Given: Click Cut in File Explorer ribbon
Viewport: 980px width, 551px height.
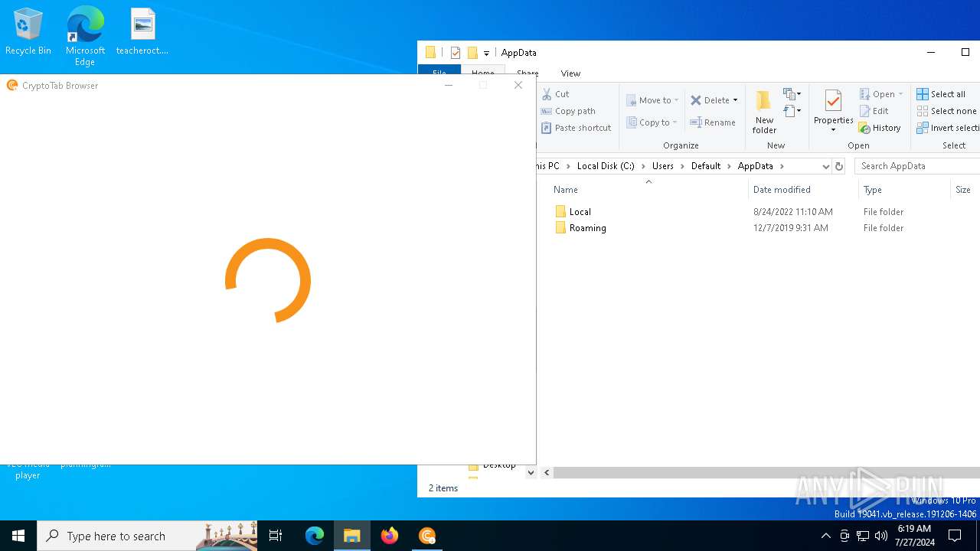Looking at the screenshot, I should tap(555, 94).
